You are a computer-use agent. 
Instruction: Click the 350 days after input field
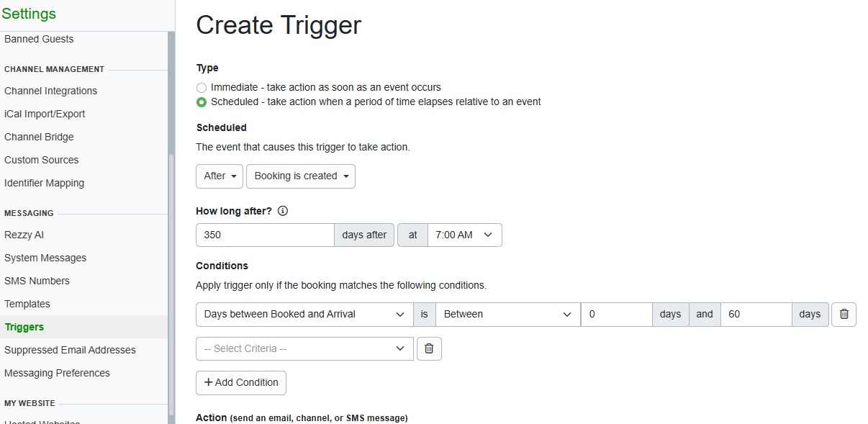[x=265, y=235]
